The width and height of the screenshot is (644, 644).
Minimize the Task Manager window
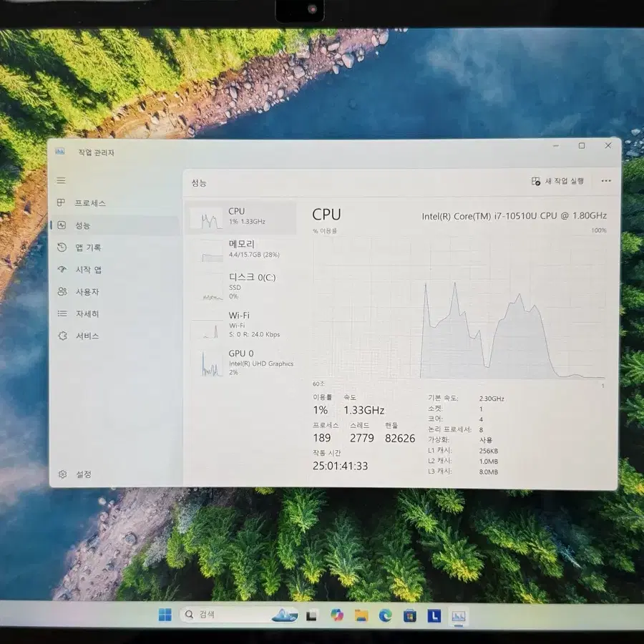pyautogui.click(x=556, y=146)
